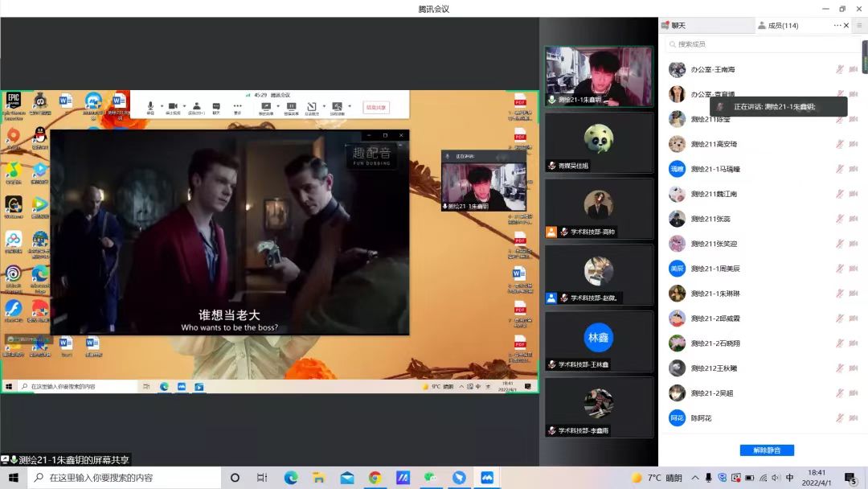Toggle microphone icon for 陈阿花
The width and height of the screenshot is (868, 489).
pyautogui.click(x=840, y=418)
